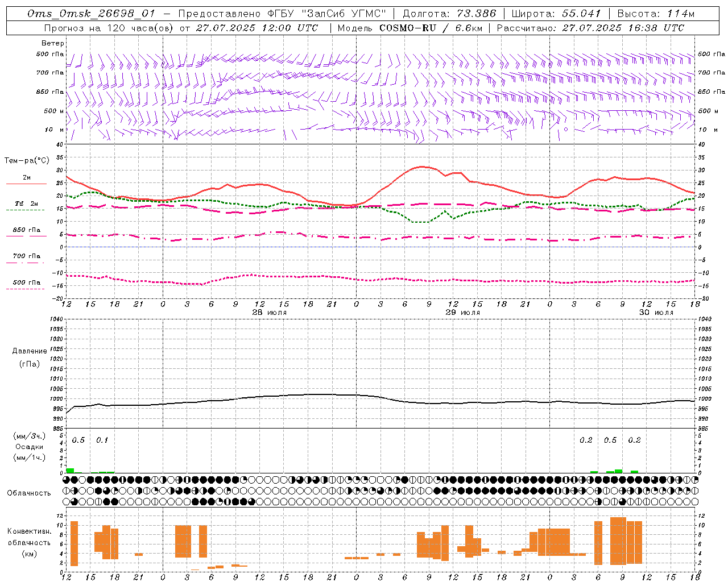
Task: Click the 700 гПа temperature legend entry
Action: coord(27,256)
